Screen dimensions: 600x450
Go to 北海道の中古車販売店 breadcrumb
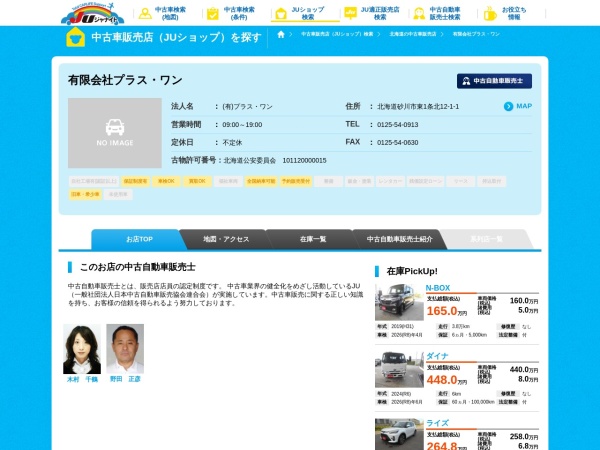[x=412, y=34]
